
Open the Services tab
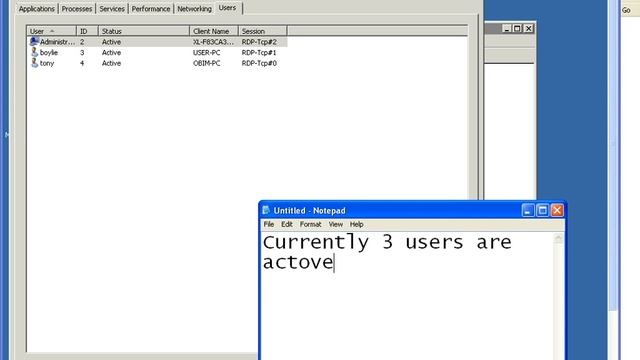coord(112,9)
